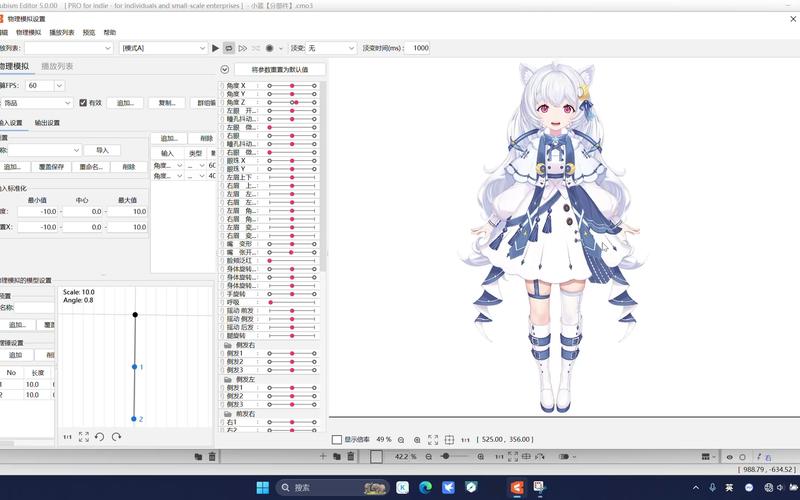
Task: Open the 播放列表 menu in the menu bar
Action: [62, 32]
